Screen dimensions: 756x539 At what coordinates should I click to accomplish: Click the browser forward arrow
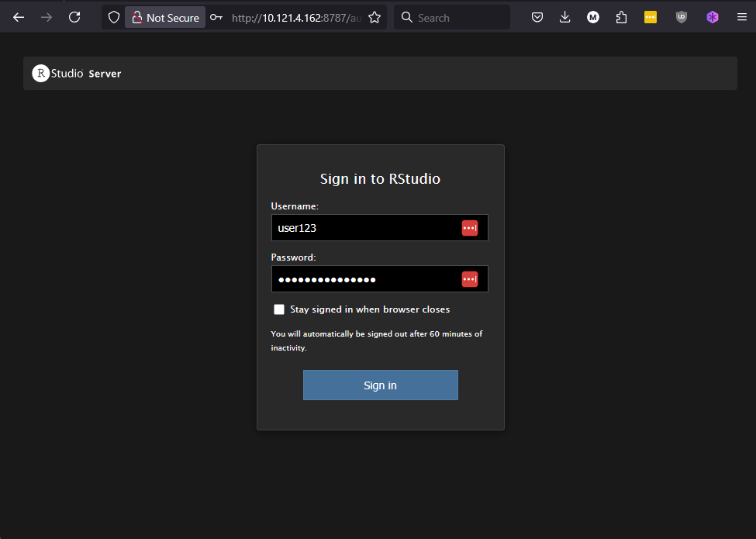47,18
